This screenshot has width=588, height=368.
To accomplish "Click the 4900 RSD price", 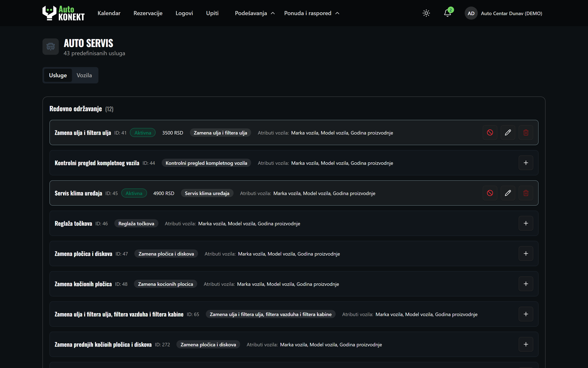I will point(164,193).
